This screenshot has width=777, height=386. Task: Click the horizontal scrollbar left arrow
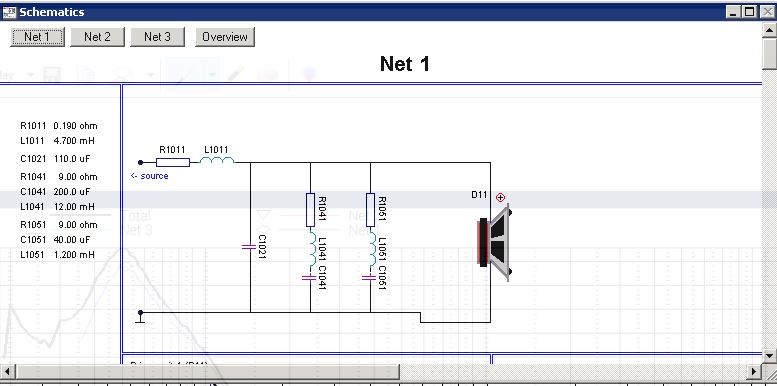click(x=7, y=371)
